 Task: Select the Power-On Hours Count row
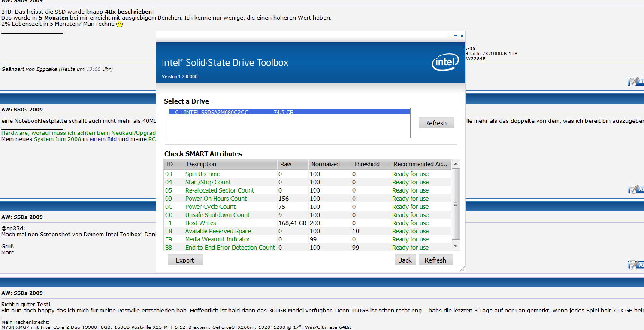(x=308, y=199)
